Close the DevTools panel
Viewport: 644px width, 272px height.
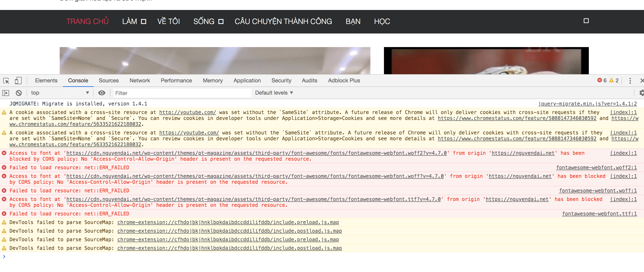coord(642,81)
